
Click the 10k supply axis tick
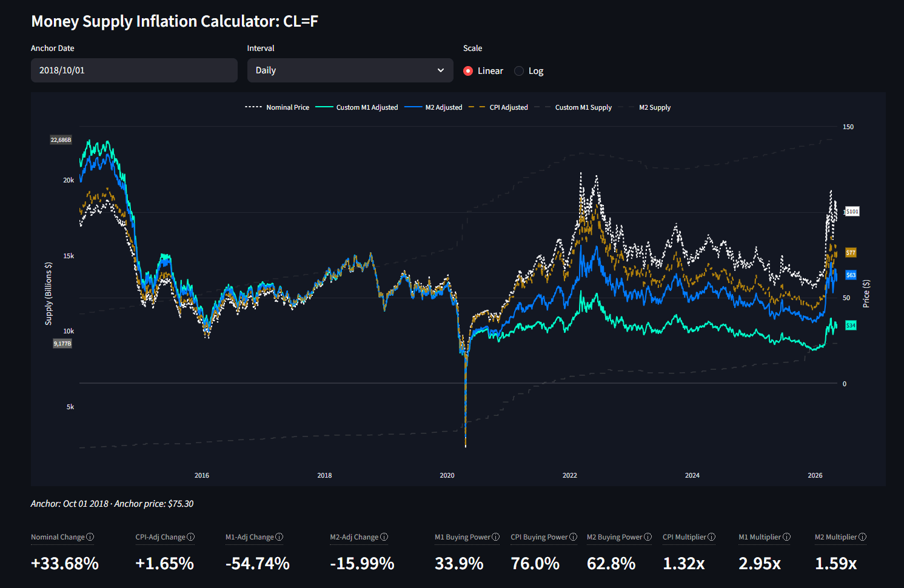(x=69, y=331)
